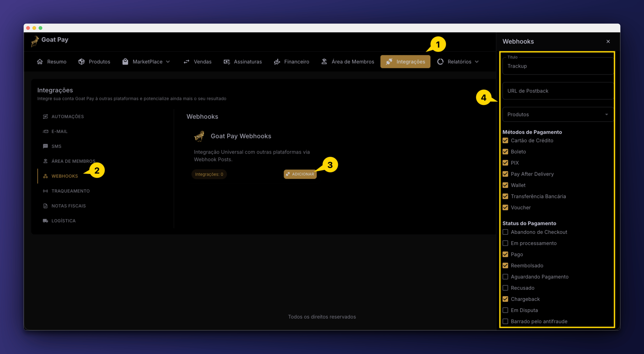The height and width of the screenshot is (354, 644).
Task: Uncheck the Reembolsado status checkbox
Action: pos(505,266)
